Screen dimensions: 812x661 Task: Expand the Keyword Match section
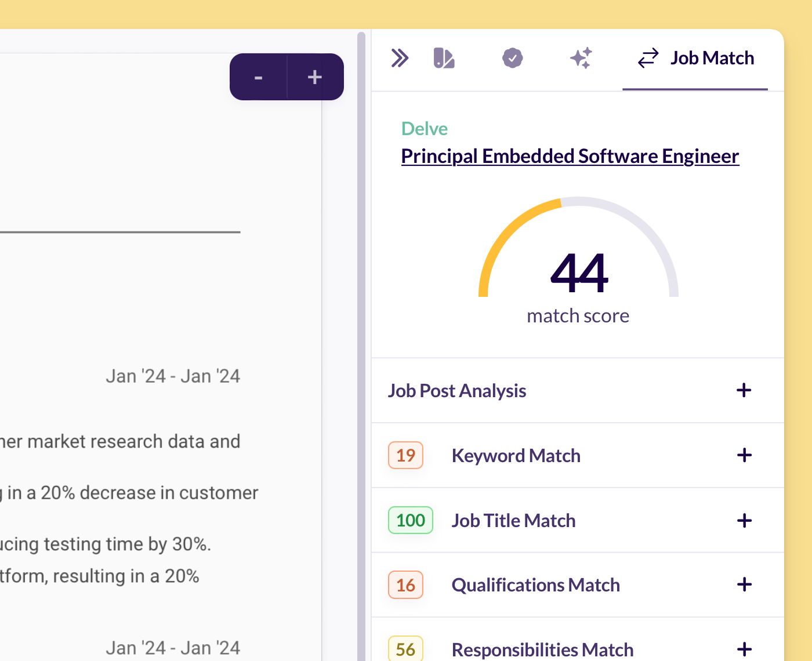pyautogui.click(x=578, y=455)
